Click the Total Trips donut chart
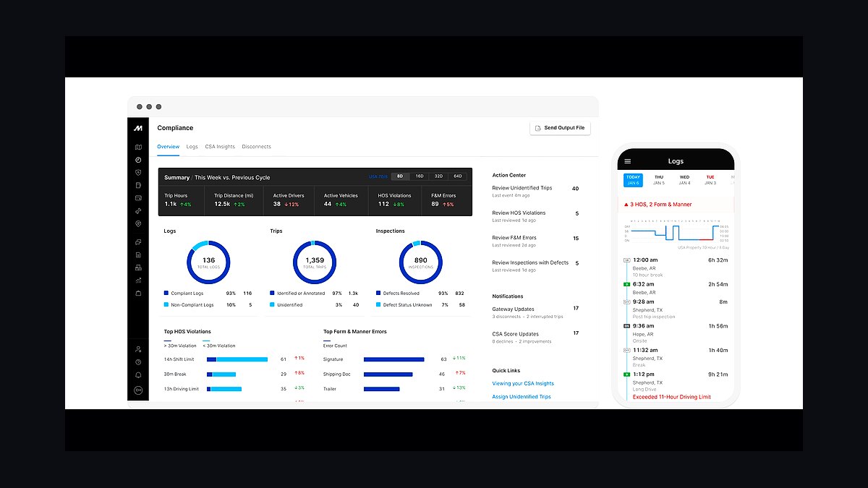The width and height of the screenshot is (868, 488). (x=315, y=262)
